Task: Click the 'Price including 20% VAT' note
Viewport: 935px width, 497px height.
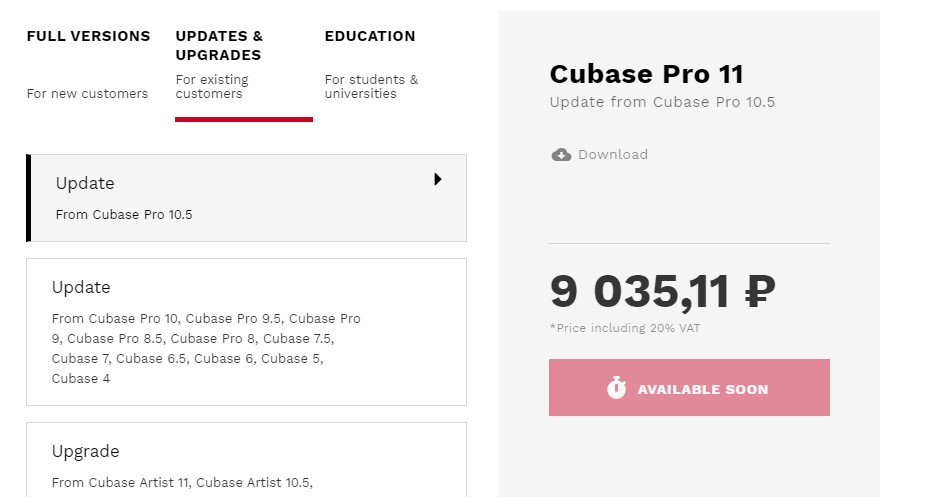Action: coord(624,328)
